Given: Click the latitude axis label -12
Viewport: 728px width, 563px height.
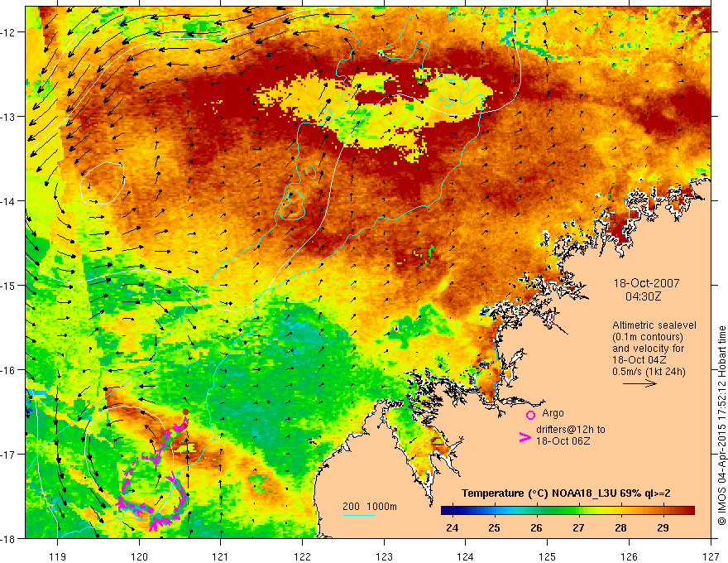Looking at the screenshot, I should [x=9, y=32].
